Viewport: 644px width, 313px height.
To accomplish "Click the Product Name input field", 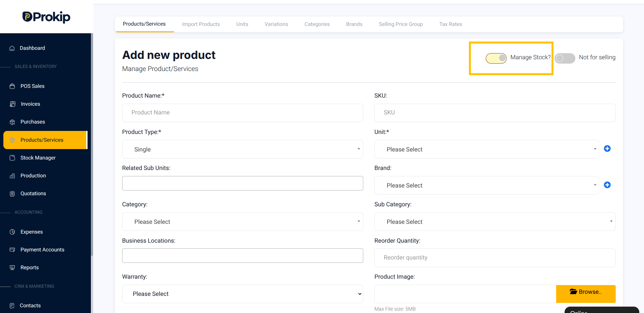I will click(x=242, y=113).
